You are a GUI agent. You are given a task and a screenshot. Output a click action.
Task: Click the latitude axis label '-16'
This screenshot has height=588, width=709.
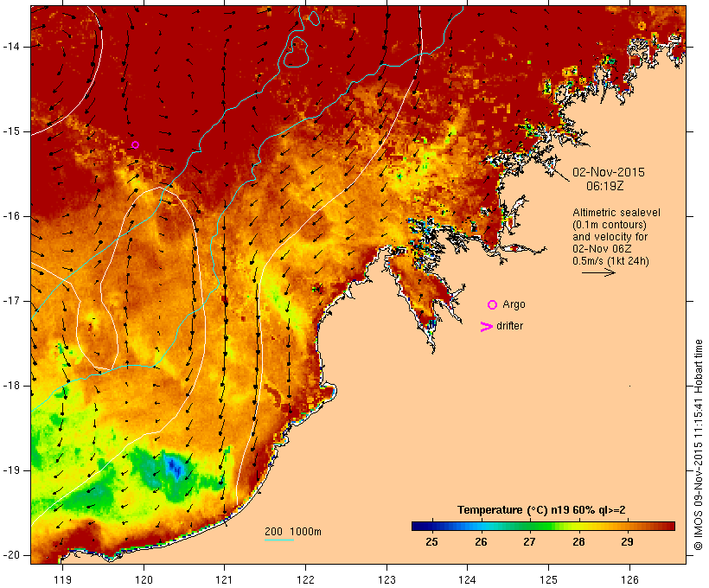[x=10, y=216]
